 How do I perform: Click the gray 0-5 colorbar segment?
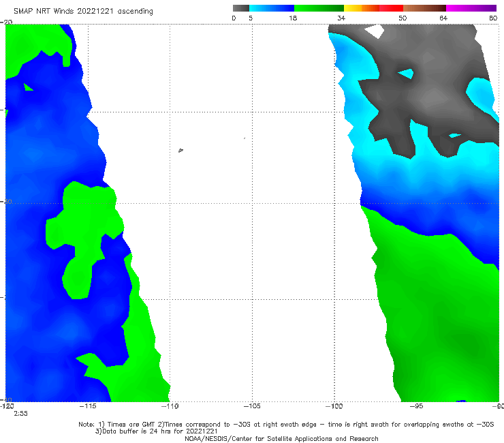pos(241,8)
